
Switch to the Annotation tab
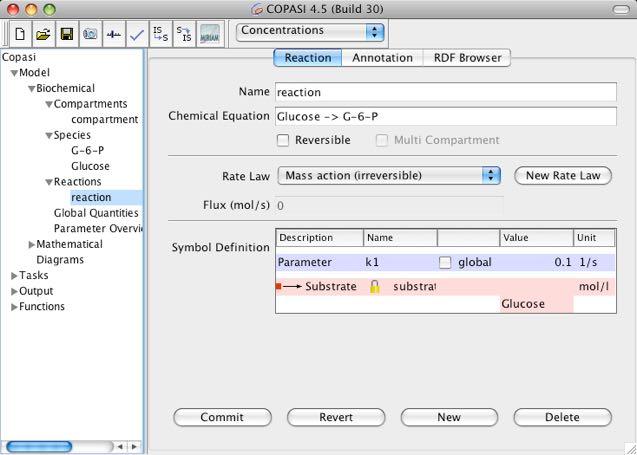click(382, 58)
